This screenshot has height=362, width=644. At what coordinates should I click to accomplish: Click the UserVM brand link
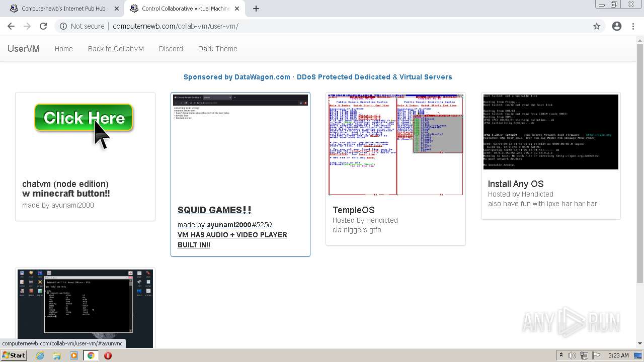[24, 49]
